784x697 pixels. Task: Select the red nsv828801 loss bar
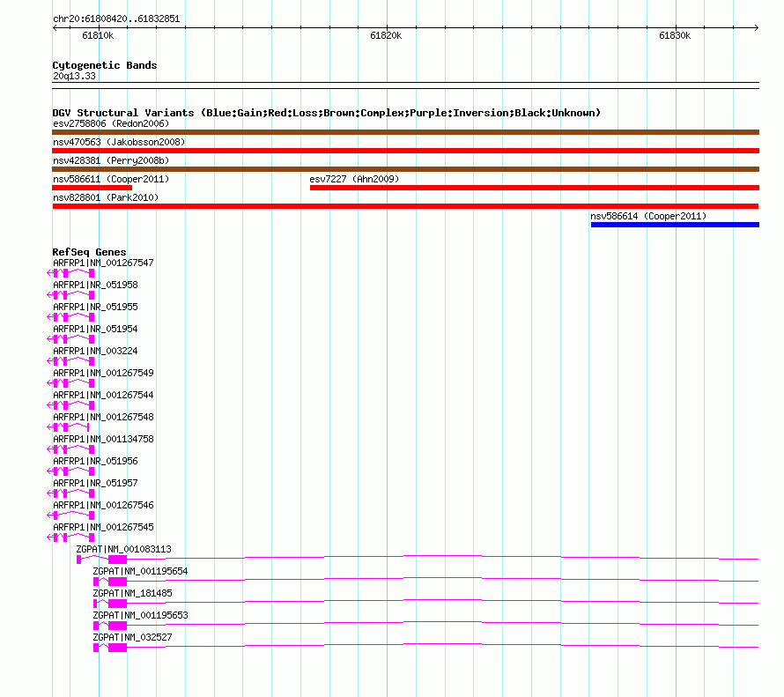[405, 206]
